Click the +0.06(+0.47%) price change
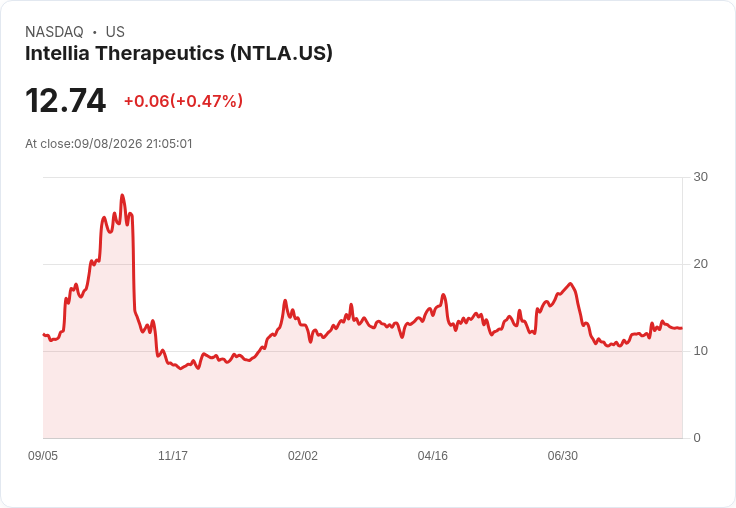 tap(183, 101)
